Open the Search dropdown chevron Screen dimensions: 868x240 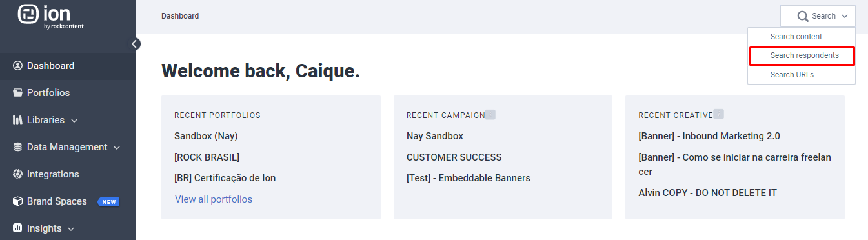pos(845,16)
